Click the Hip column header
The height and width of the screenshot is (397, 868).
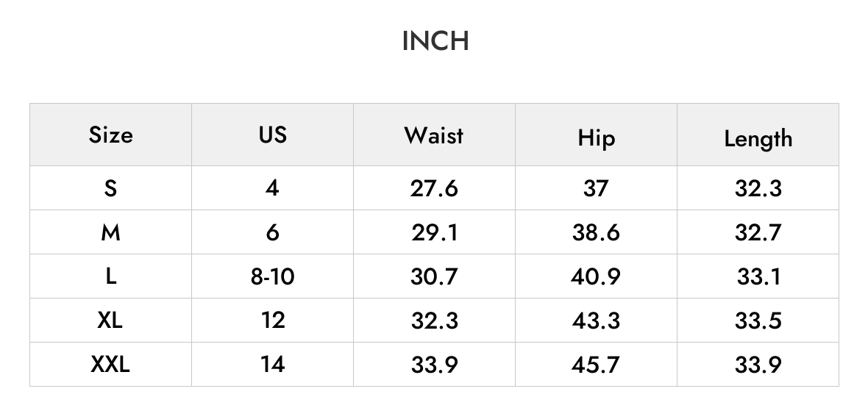[596, 135]
